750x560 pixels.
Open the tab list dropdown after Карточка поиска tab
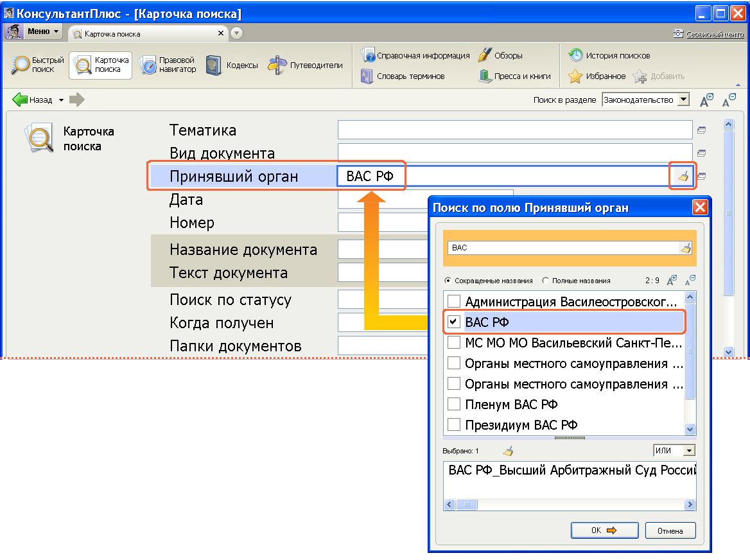click(x=236, y=33)
